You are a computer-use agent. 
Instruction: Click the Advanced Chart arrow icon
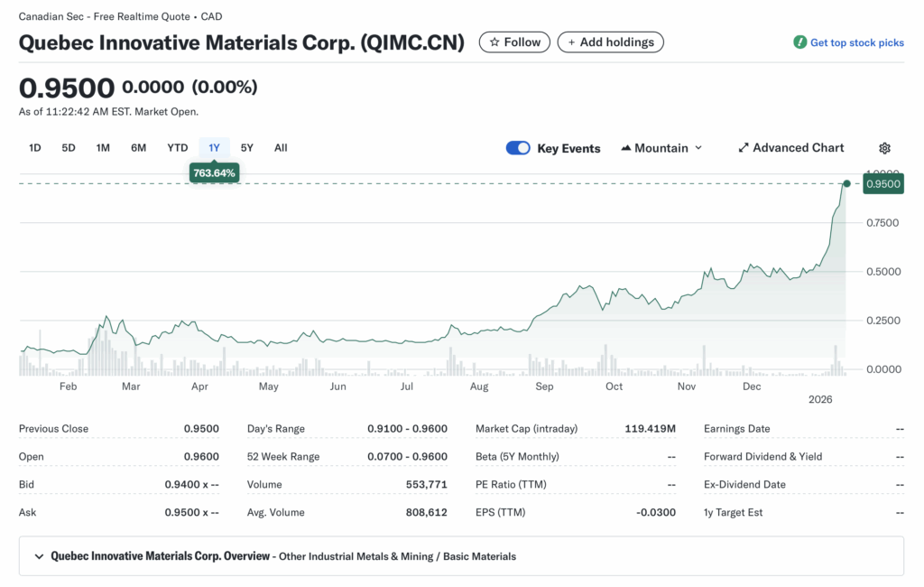point(744,147)
